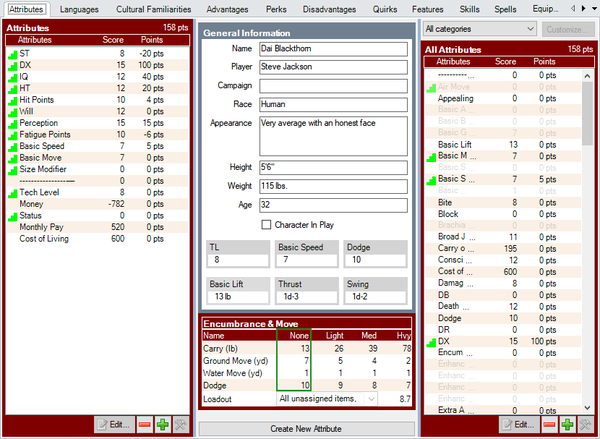Click the Dodge value box in General Information
The height and width of the screenshot is (439, 600).
point(375,260)
